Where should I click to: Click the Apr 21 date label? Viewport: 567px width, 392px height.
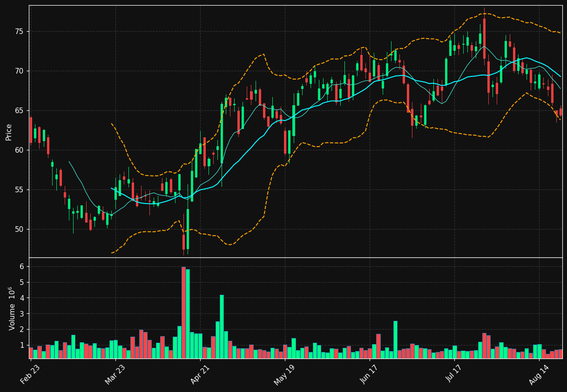(x=200, y=374)
